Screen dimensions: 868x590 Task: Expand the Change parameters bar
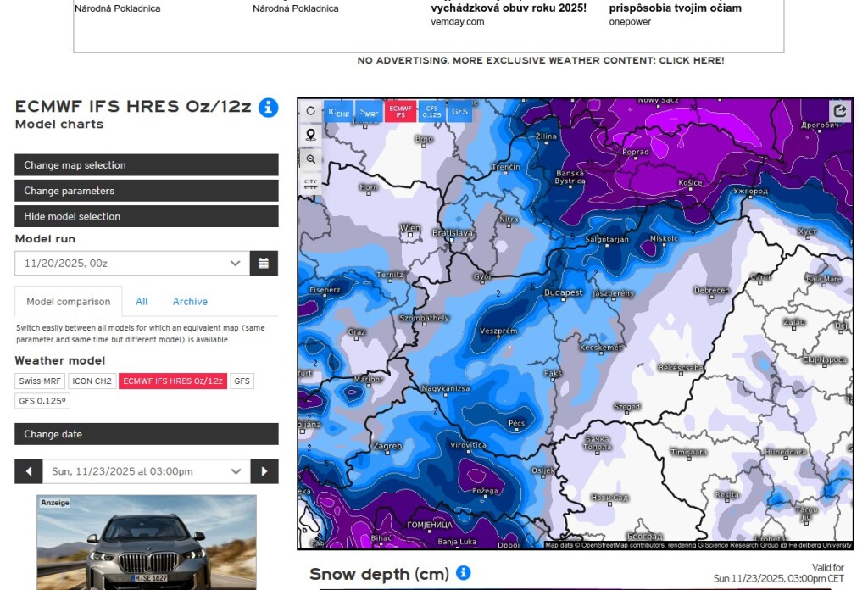pos(146,191)
